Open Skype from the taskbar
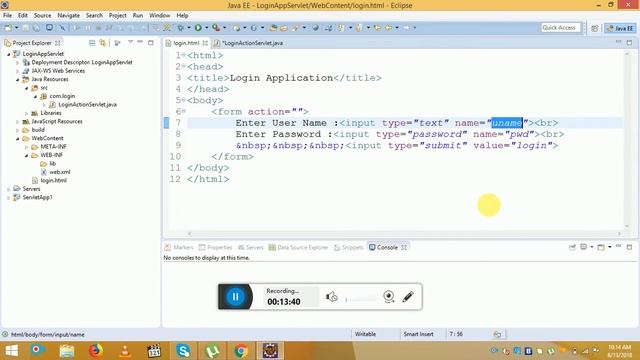The image size is (640, 360). coord(183,351)
